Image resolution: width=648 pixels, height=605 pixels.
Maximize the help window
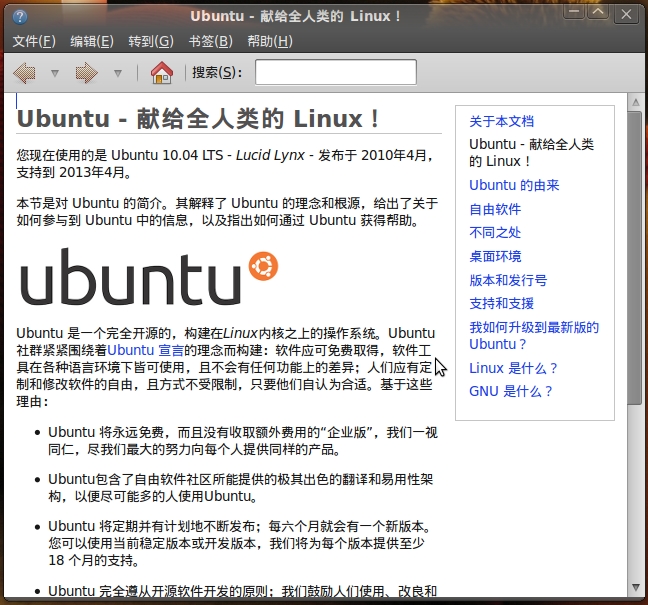[598, 12]
